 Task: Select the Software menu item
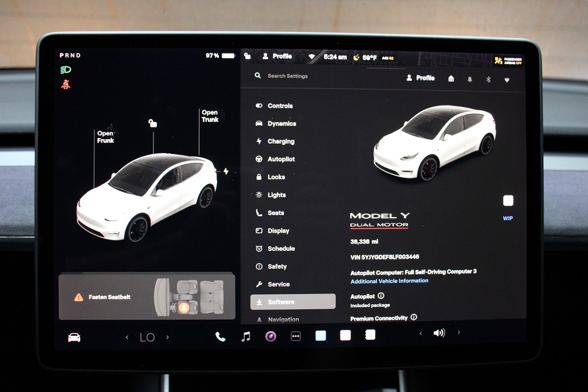tap(293, 302)
